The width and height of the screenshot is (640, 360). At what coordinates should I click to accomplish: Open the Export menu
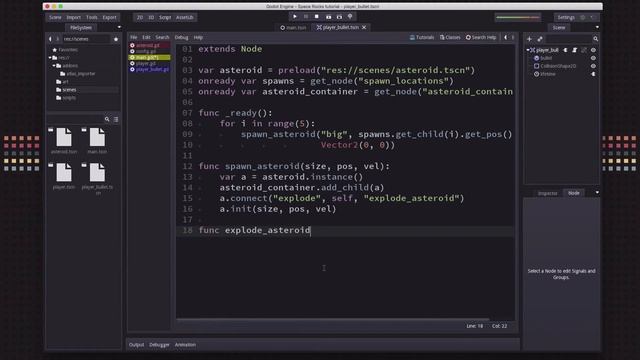click(109, 17)
